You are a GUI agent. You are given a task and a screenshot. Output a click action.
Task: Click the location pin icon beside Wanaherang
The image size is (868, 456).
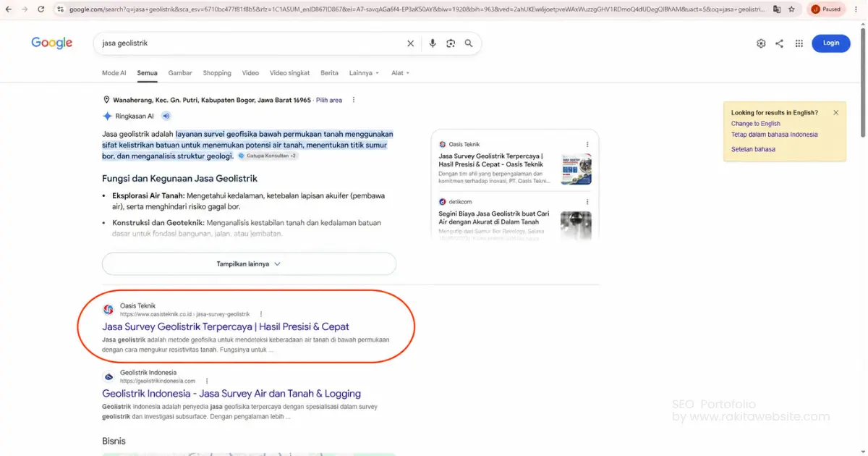[106, 100]
